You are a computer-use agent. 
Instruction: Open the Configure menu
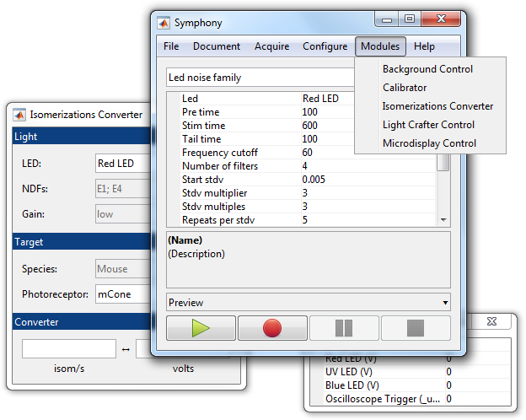click(x=325, y=46)
